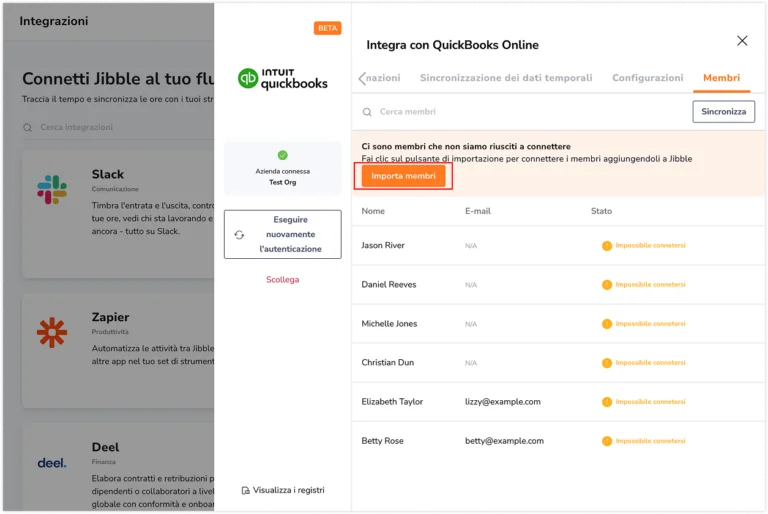Click the Zapier logo icon
Viewport: 768px width, 514px height.
[52, 333]
